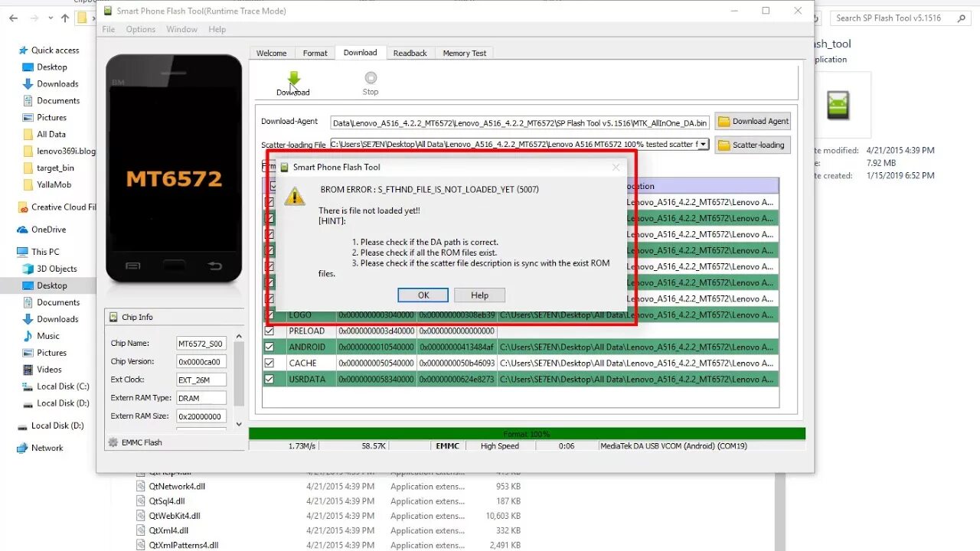
Task: Open Music folder in sidebar
Action: [x=41, y=336]
